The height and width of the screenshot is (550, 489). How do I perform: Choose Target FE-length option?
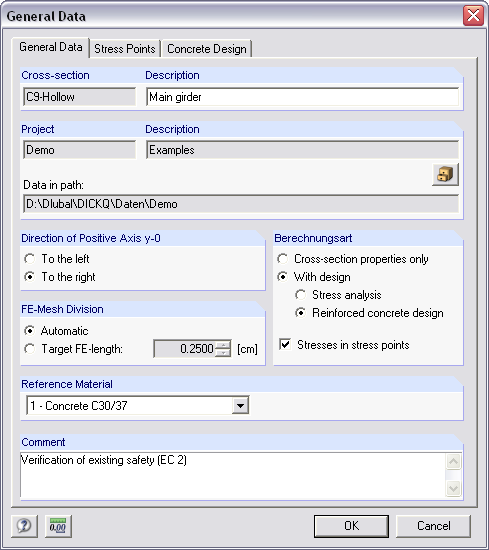click(29, 349)
